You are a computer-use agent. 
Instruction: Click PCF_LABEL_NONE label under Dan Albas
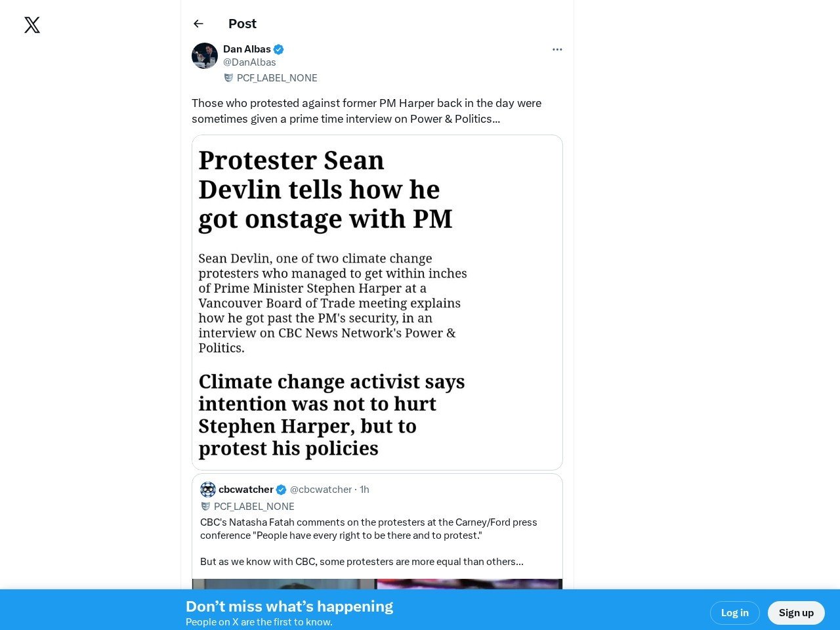[277, 78]
